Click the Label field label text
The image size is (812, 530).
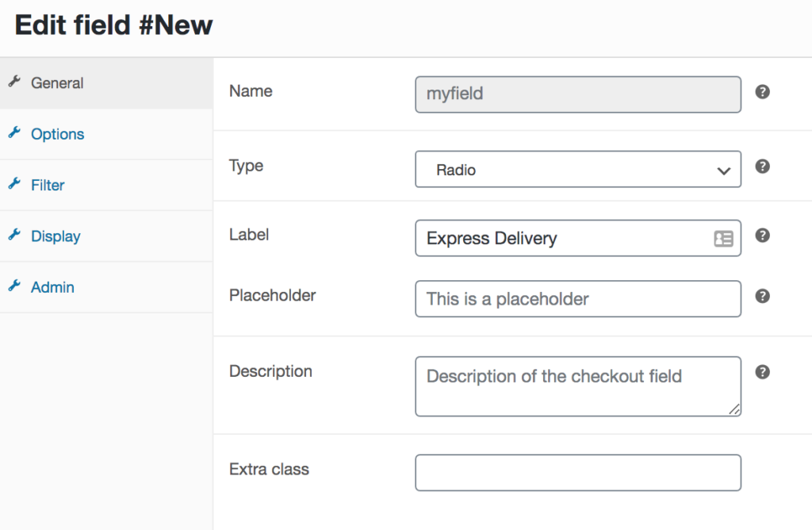[249, 235]
